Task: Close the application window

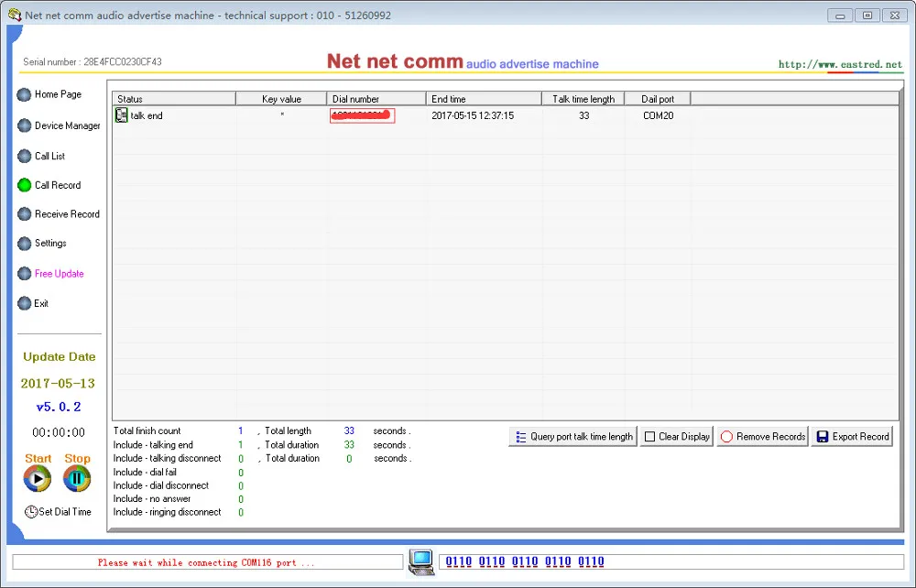Action: click(x=894, y=16)
